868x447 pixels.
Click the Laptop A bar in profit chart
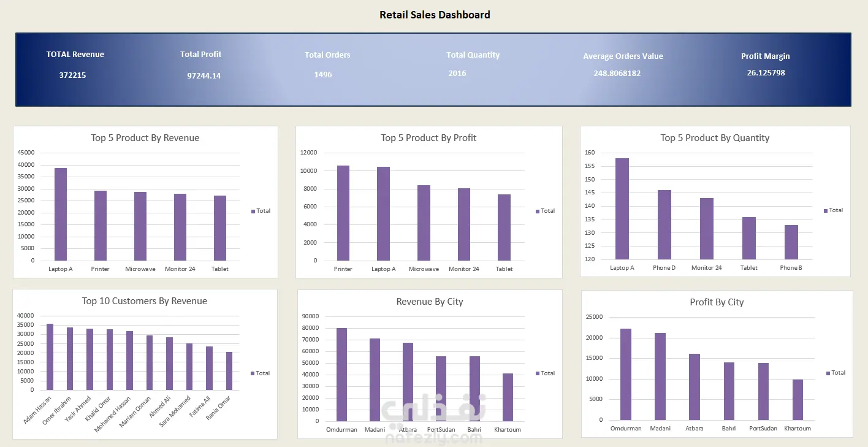tap(384, 214)
